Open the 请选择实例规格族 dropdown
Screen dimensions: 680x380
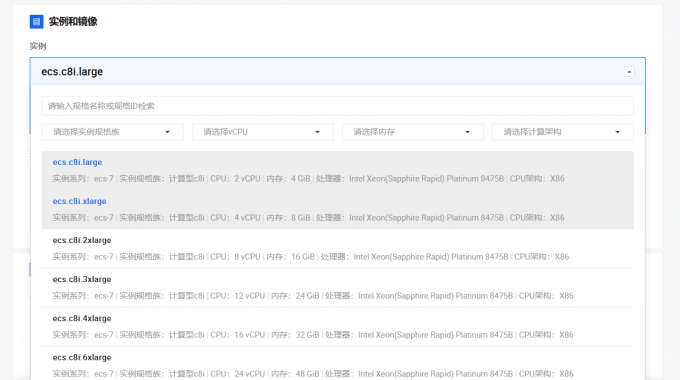(x=113, y=132)
